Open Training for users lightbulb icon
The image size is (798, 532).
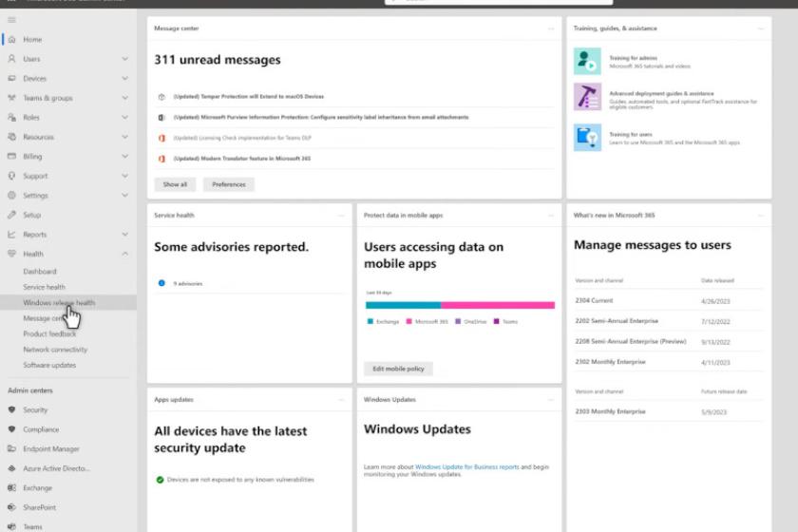point(587,138)
